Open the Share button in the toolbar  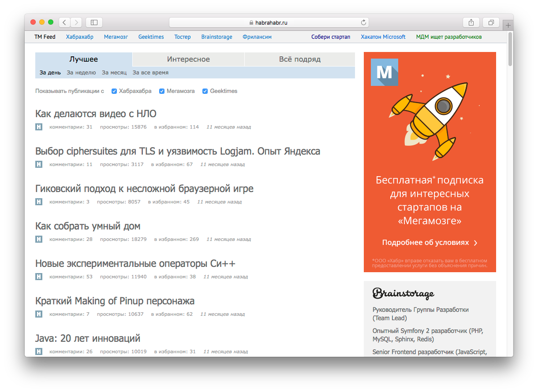[x=471, y=22]
